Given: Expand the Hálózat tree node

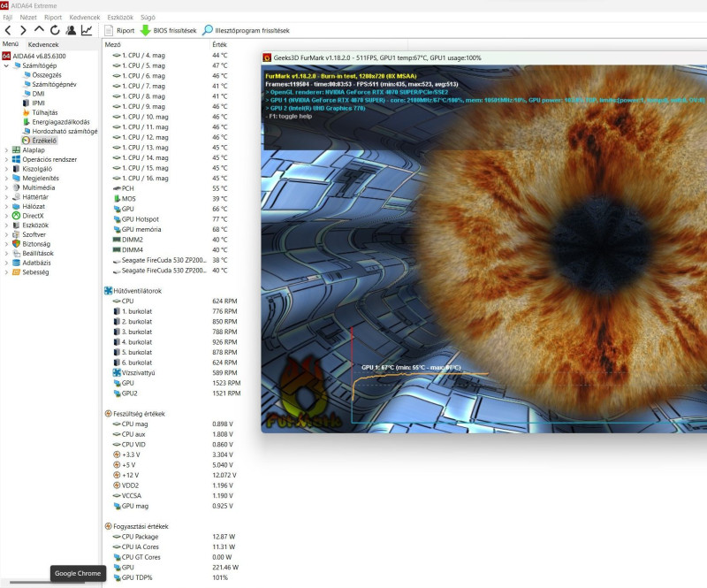Looking at the screenshot, I should tap(6, 206).
